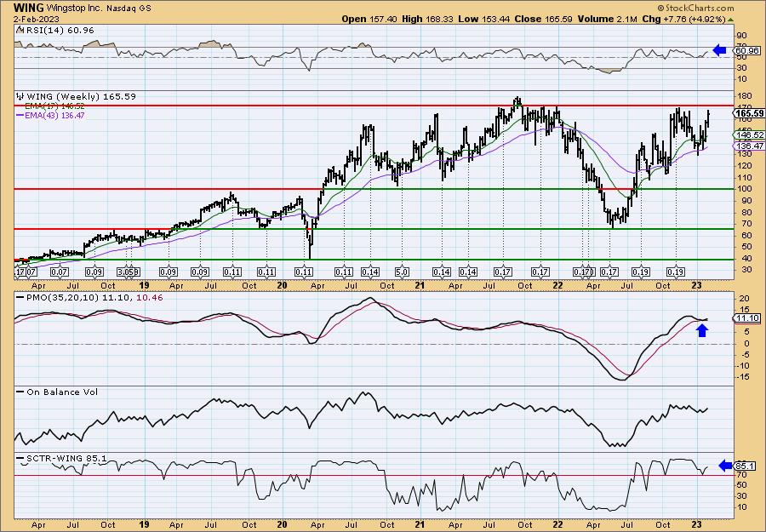Image resolution: width=766 pixels, height=532 pixels.
Task: Click the 5.0 dividend marker label
Action: (x=402, y=272)
